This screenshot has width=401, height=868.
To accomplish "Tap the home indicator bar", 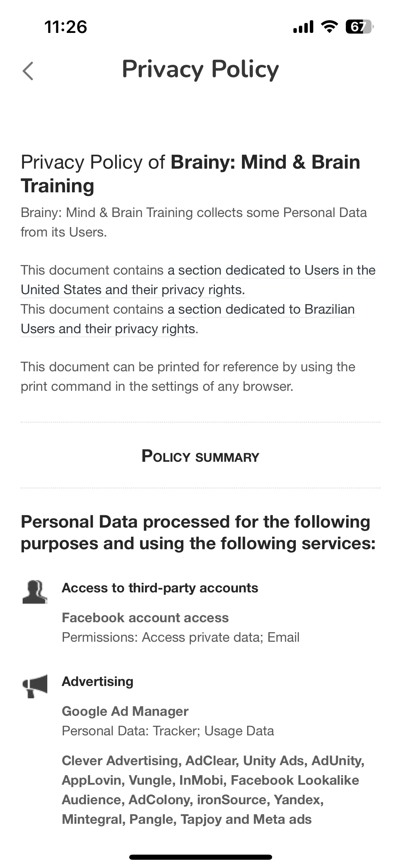I will 200,857.
